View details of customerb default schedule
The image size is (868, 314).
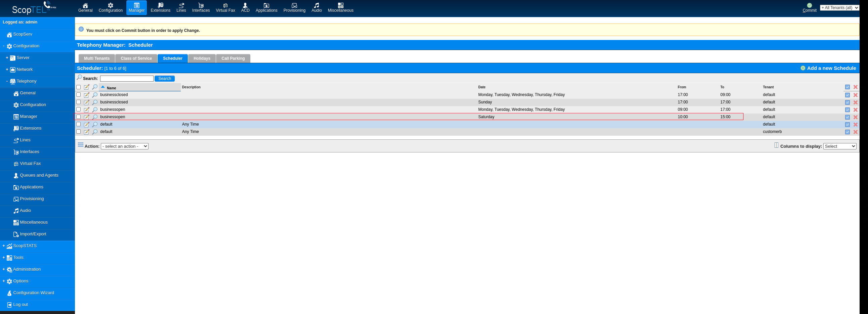tap(95, 132)
